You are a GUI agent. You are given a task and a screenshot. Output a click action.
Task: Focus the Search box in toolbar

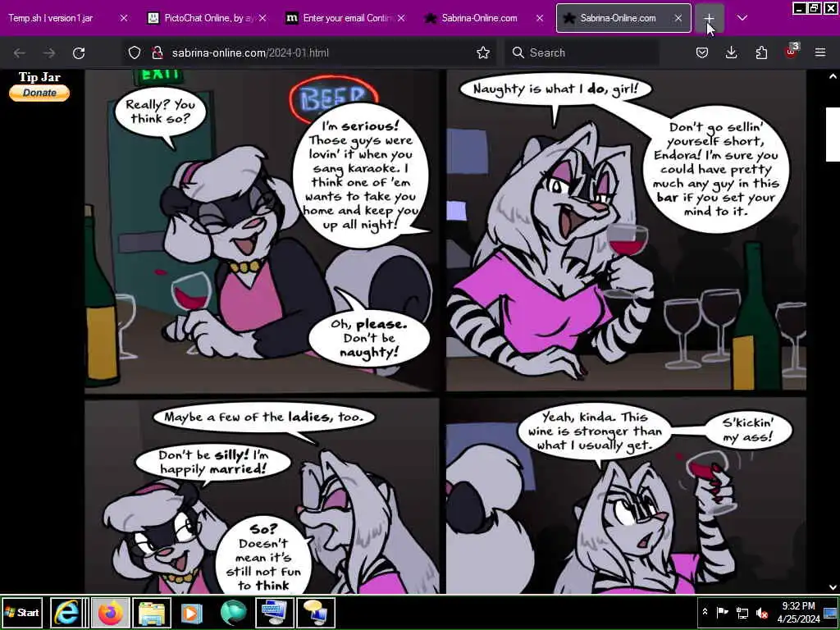click(582, 52)
